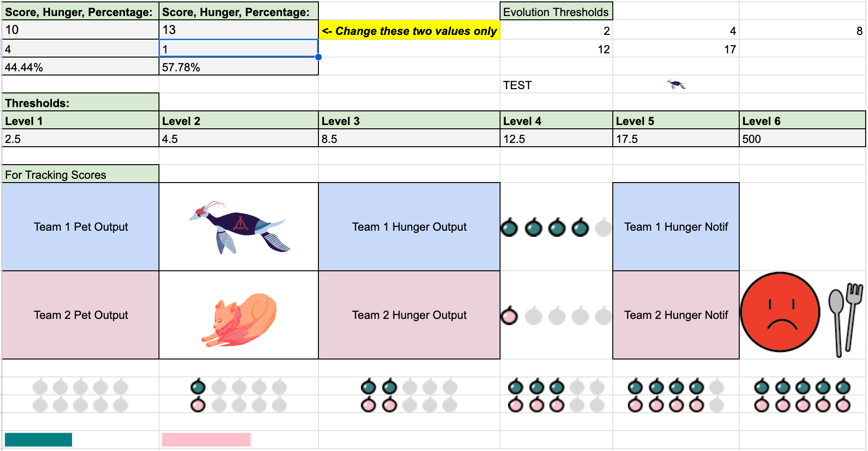The height and width of the screenshot is (451, 868).
Task: Click the Evolution Thresholds header cell
Action: point(556,12)
